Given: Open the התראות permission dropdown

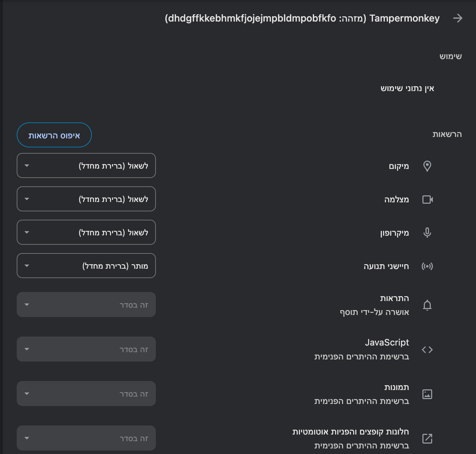Looking at the screenshot, I should pos(86,305).
